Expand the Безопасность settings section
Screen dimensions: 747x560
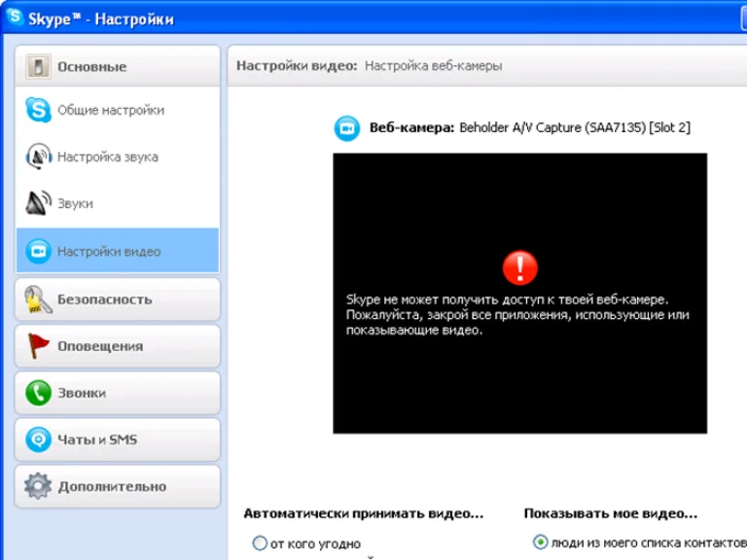tap(118, 299)
